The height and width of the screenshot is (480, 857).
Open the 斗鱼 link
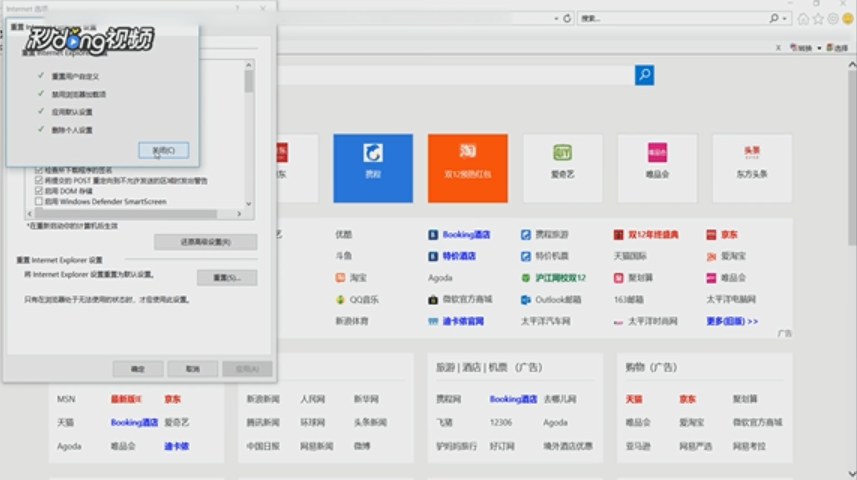tap(343, 256)
